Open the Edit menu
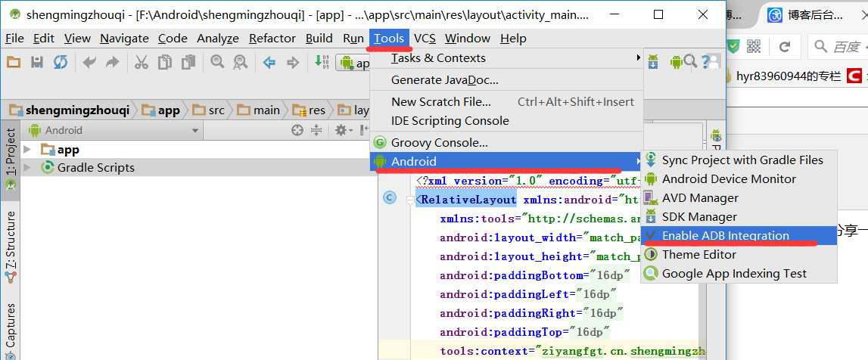The height and width of the screenshot is (360, 868). click(x=44, y=38)
